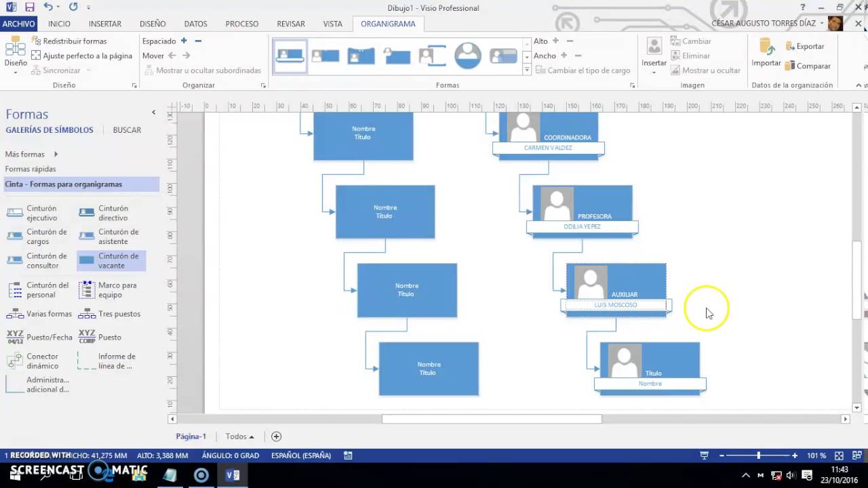Fit page to current window icon
Screen dimensions: 868x488
pos(839,455)
